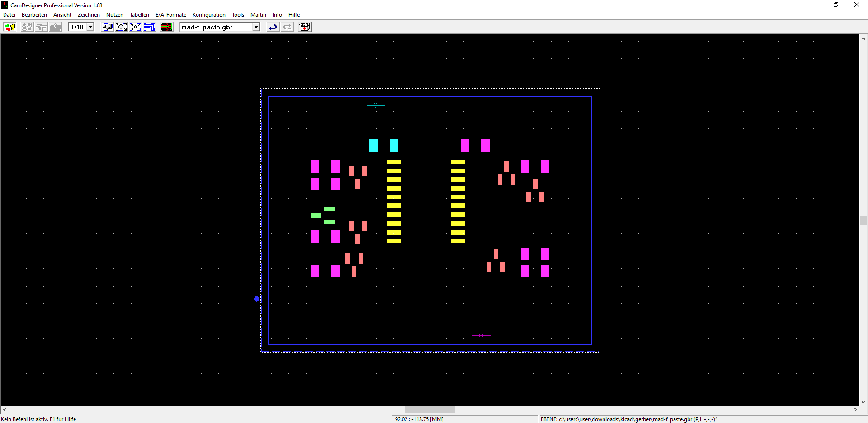The height and width of the screenshot is (423, 868).
Task: Click the colored blocks icon in toolbar
Action: 9,27
